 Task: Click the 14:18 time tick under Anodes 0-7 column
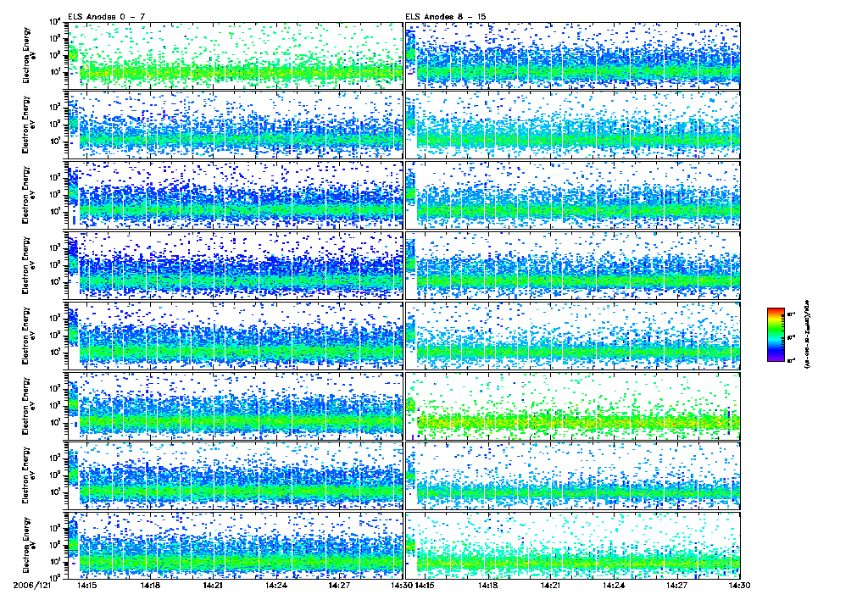[149, 585]
